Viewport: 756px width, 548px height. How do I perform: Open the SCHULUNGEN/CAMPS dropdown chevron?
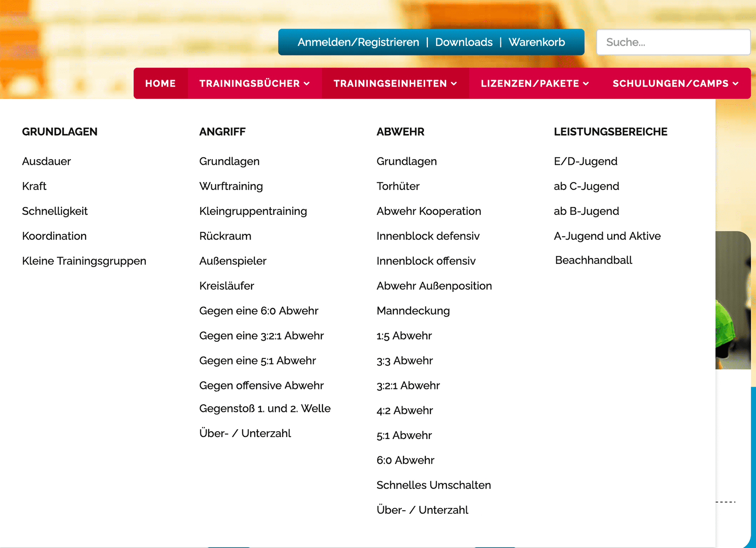coord(736,84)
